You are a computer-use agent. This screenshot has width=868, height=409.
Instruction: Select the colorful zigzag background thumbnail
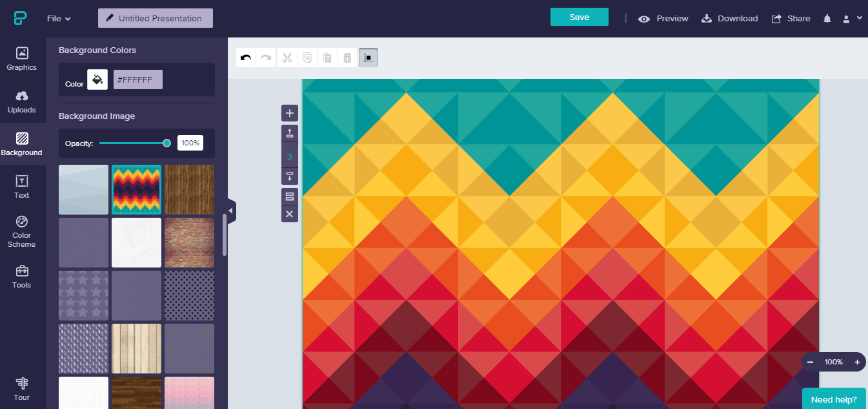tap(137, 189)
